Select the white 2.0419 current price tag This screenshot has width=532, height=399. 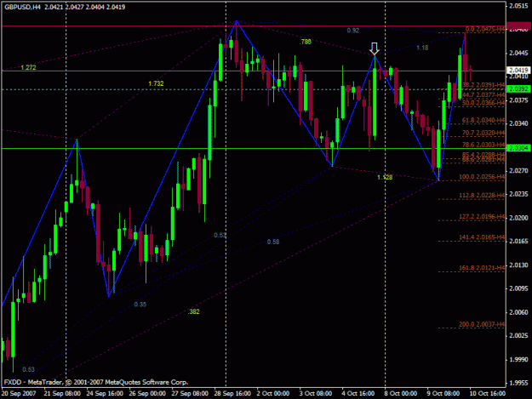click(x=518, y=70)
